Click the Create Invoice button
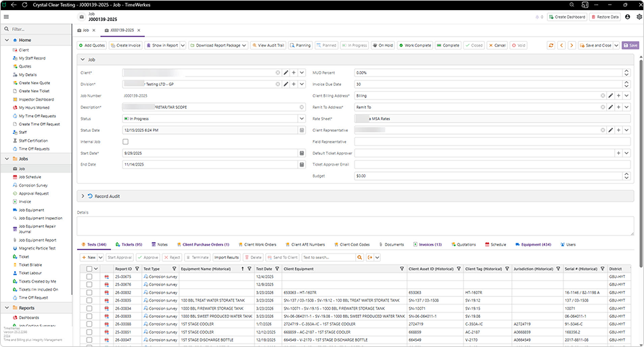644x347 pixels. point(126,45)
